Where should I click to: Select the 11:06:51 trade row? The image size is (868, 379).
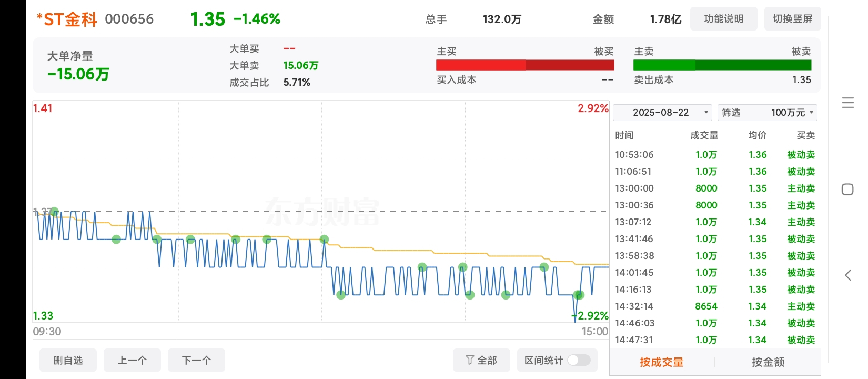[x=715, y=172]
